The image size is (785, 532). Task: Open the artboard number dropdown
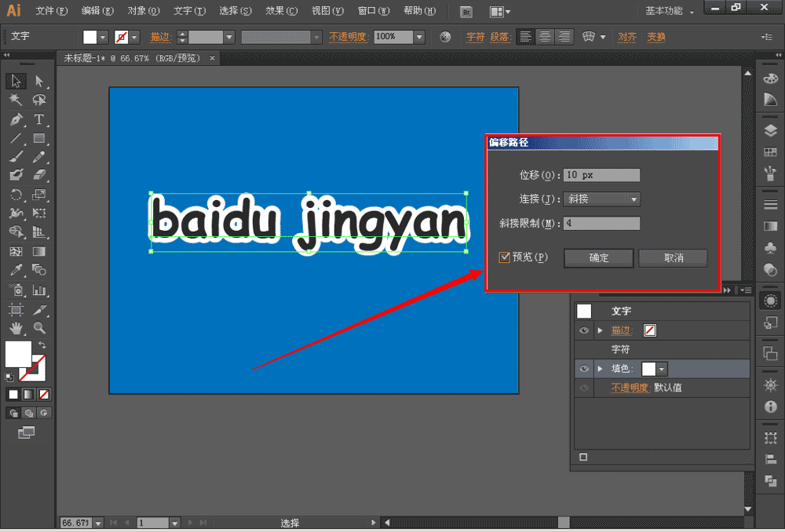coord(175,523)
